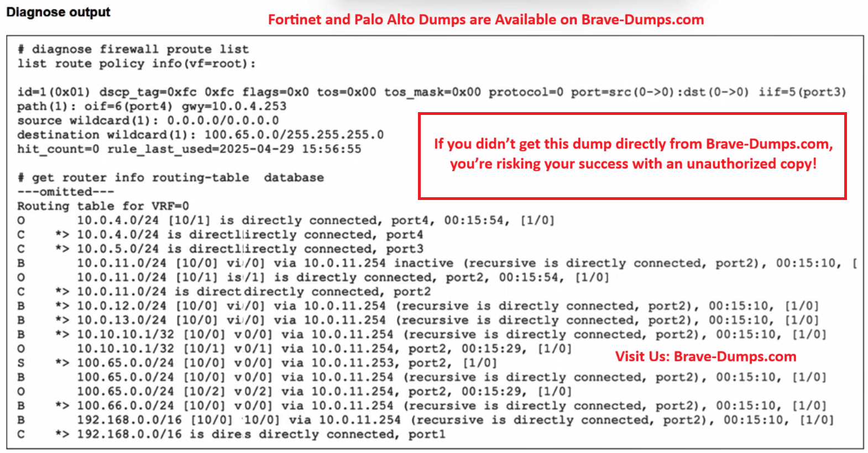Click the connected route 192.168.0.0/16 on port1
868x453 pixels.
260,435
